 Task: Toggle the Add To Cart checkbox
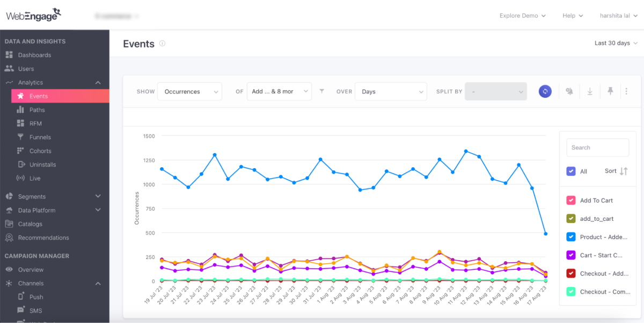click(x=571, y=200)
